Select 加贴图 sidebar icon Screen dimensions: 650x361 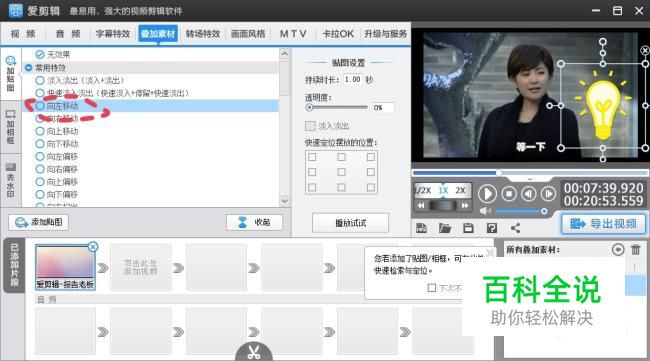(x=11, y=74)
